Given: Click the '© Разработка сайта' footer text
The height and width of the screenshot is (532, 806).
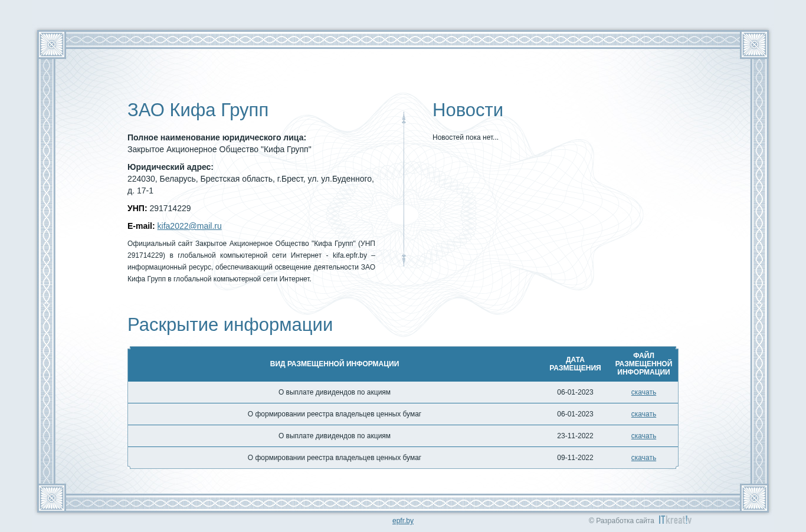Looking at the screenshot, I should pyautogui.click(x=621, y=521).
